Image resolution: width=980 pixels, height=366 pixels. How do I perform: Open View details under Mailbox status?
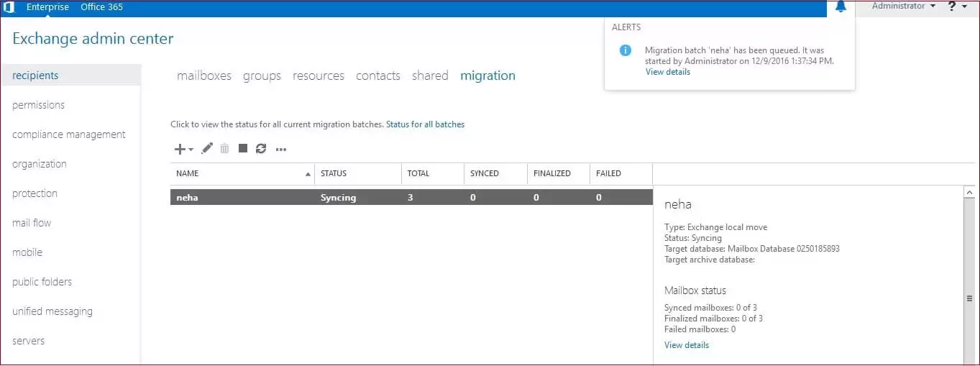[x=686, y=345]
